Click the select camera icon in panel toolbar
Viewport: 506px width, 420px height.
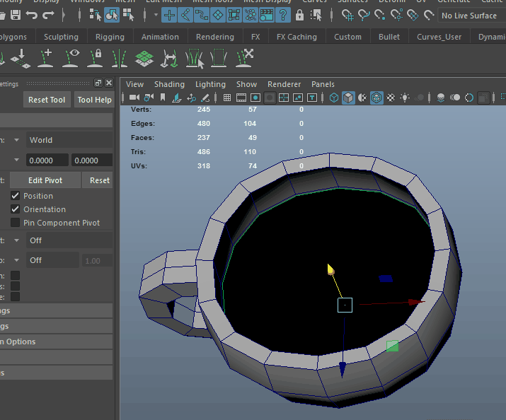(134, 98)
